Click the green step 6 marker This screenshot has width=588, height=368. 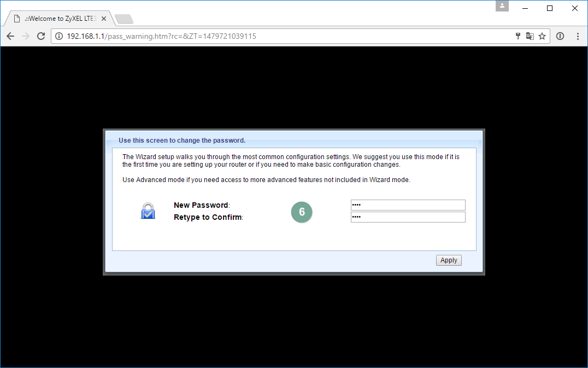[302, 212]
